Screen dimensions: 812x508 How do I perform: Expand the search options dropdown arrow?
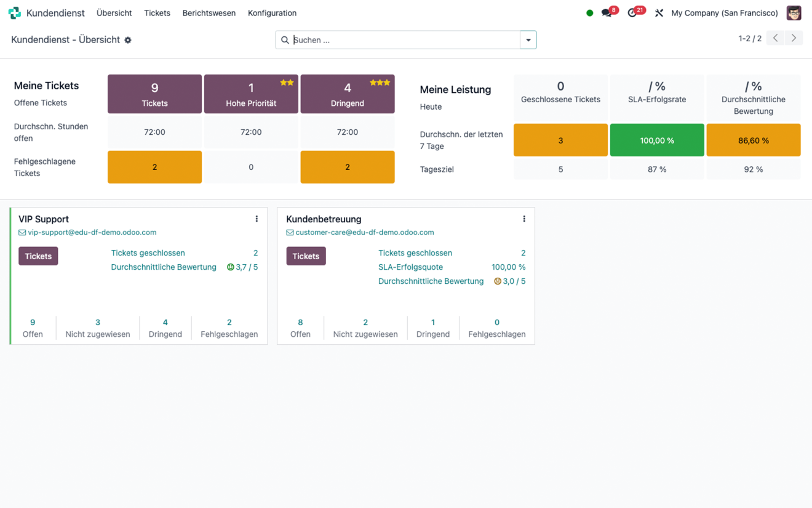pyautogui.click(x=528, y=40)
